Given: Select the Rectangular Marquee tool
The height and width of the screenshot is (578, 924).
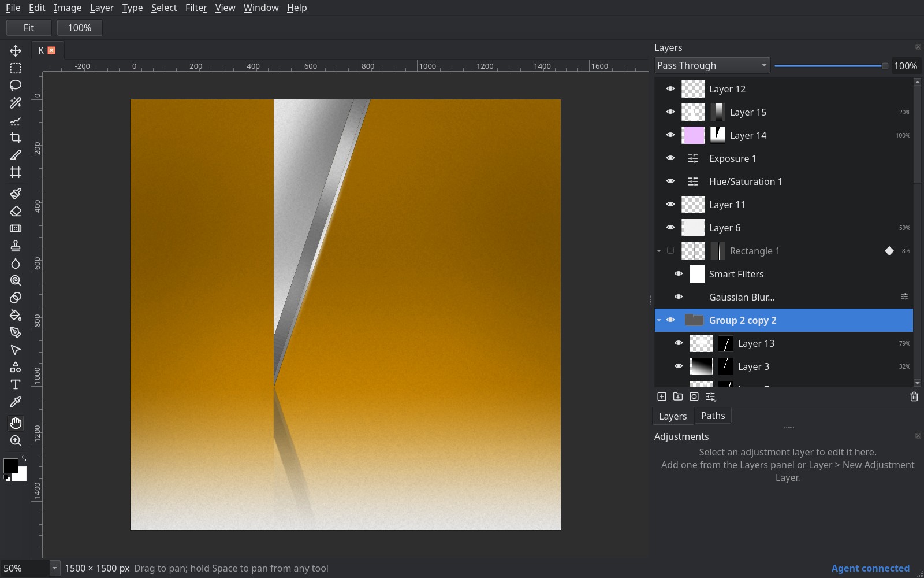Looking at the screenshot, I should click(x=16, y=68).
